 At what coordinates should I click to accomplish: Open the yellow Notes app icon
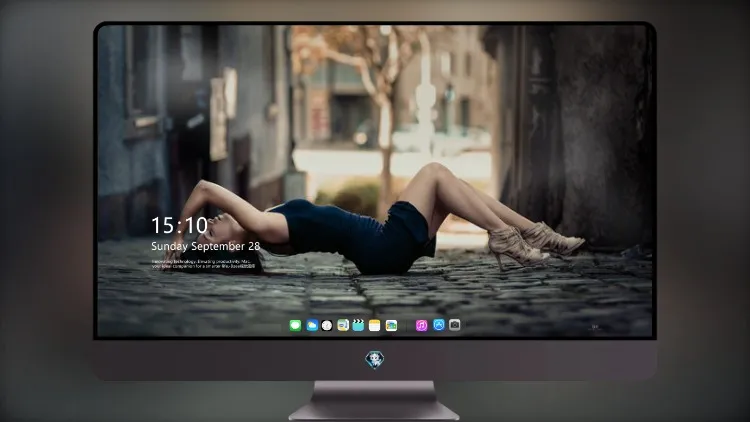coord(375,325)
